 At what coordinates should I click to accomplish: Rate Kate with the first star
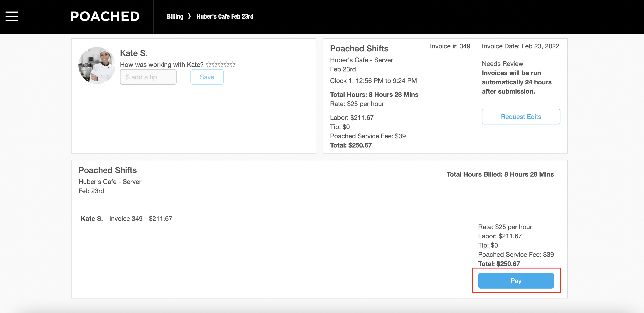coord(209,65)
